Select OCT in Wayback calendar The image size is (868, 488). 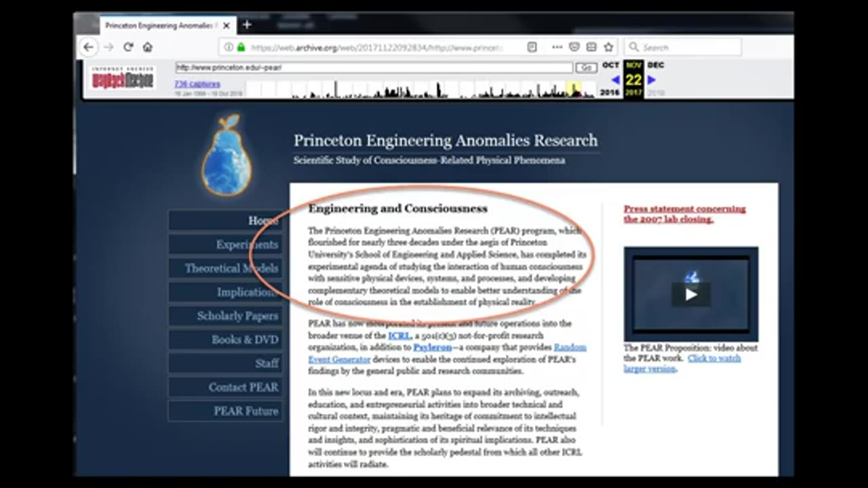[611, 65]
